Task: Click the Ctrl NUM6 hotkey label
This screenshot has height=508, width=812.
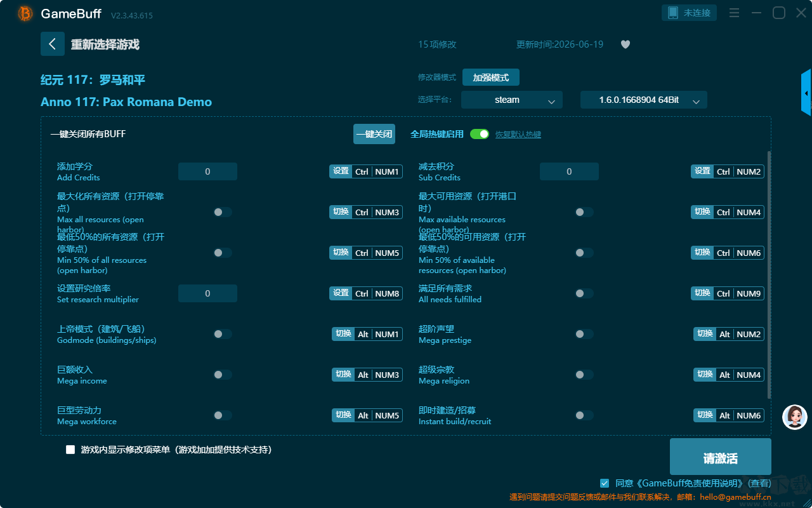Action: (739, 253)
